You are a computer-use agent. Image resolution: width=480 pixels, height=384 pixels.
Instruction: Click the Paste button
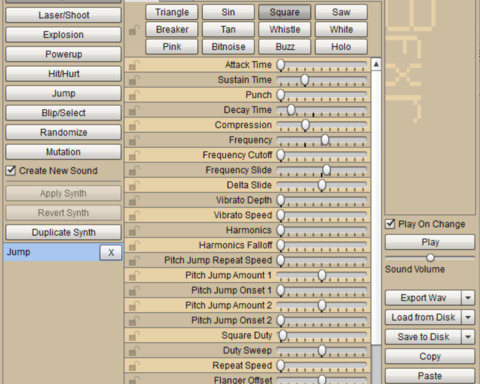tap(430, 376)
